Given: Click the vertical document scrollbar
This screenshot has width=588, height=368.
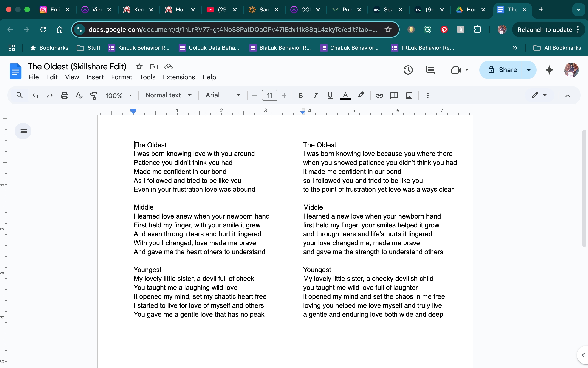Looking at the screenshot, I should click(584, 188).
